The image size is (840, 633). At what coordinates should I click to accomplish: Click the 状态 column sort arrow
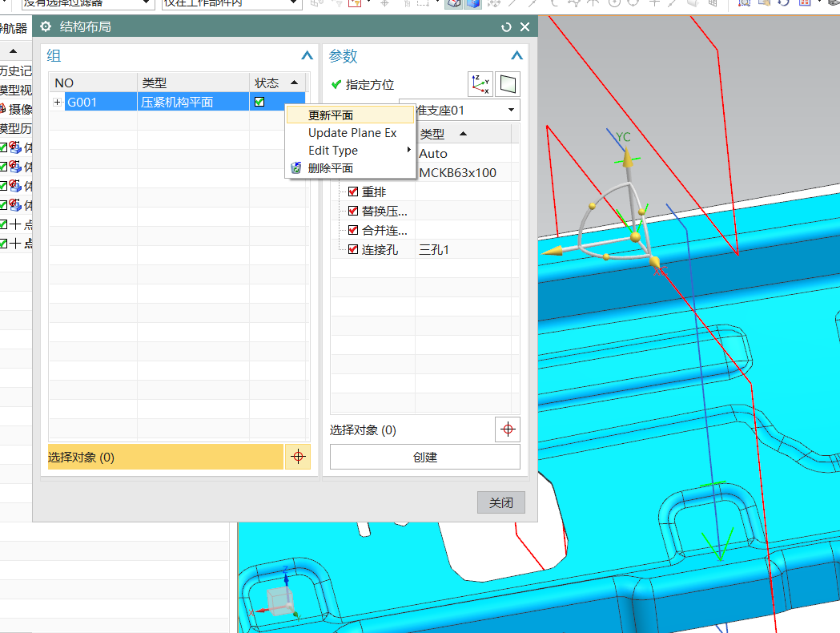[x=294, y=83]
